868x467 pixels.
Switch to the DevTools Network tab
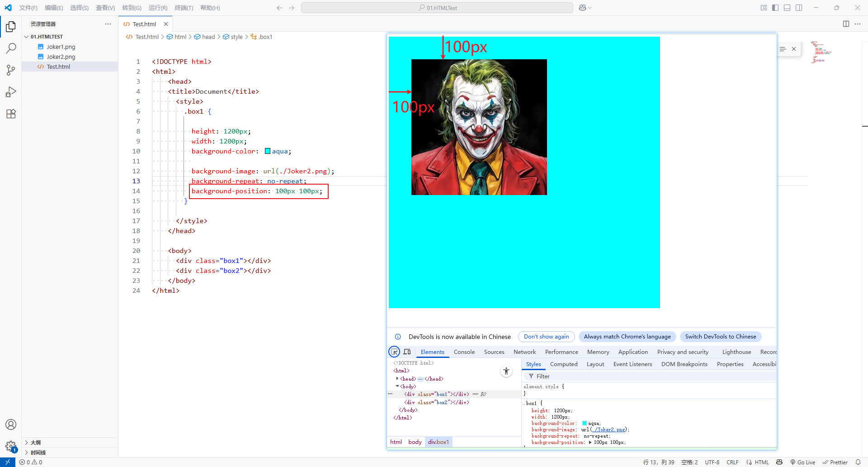tap(524, 352)
